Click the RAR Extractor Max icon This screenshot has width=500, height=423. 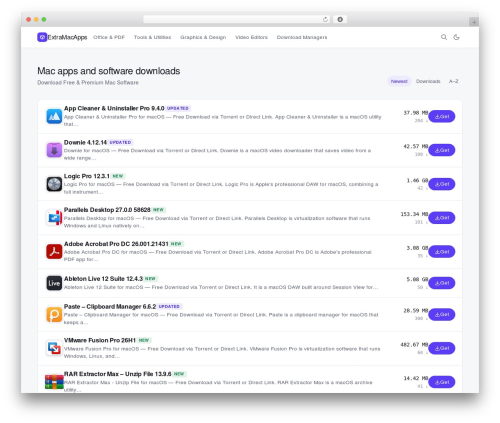tap(54, 382)
